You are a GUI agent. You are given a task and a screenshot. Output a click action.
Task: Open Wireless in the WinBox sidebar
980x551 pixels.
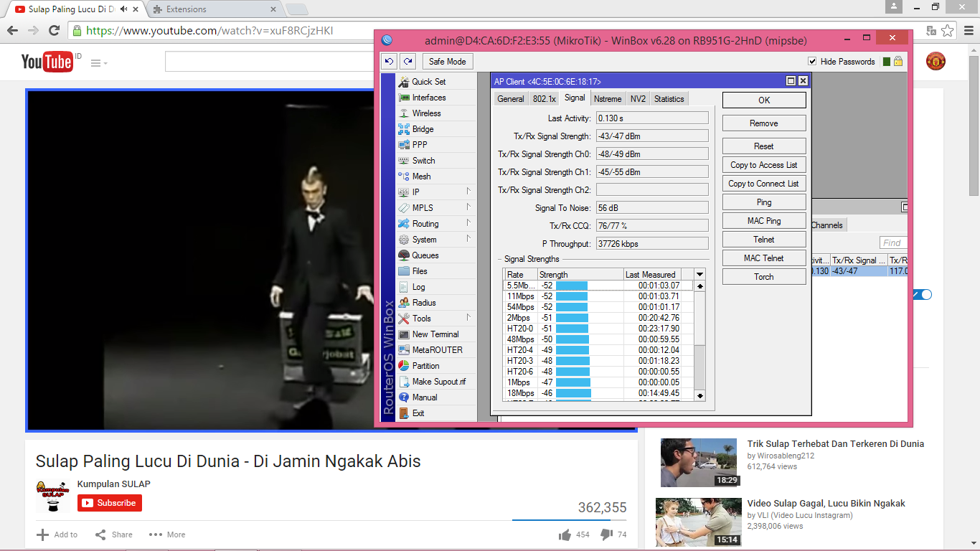[x=426, y=113]
